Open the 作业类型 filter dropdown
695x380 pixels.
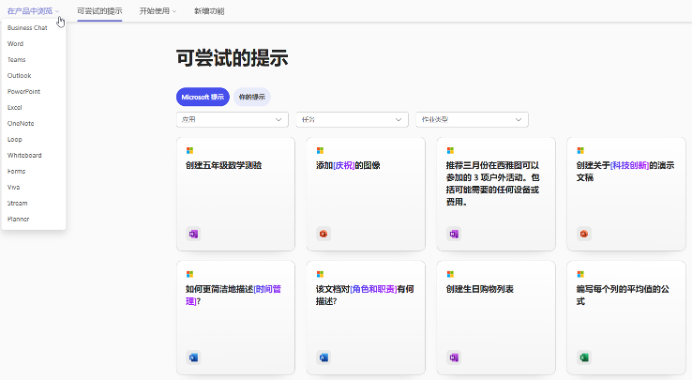tap(472, 120)
